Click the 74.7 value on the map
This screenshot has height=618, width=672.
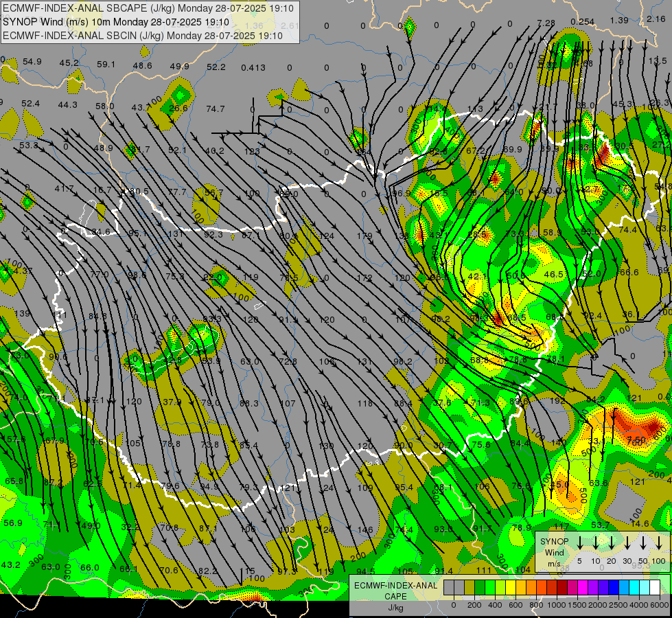(x=215, y=108)
